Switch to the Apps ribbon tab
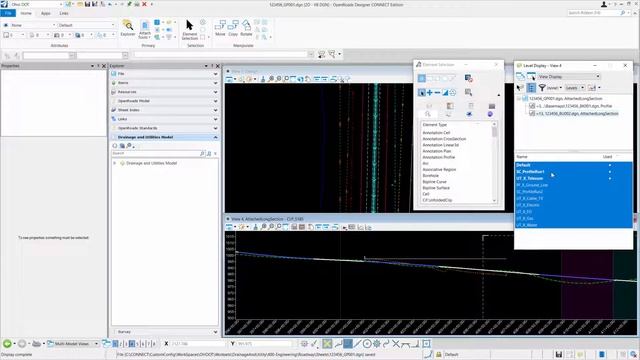 [x=45, y=13]
